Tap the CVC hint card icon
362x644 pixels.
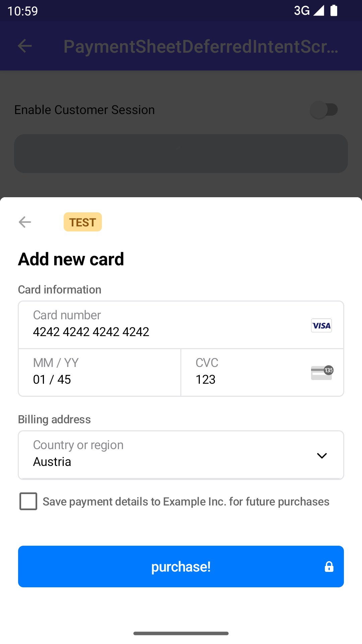322,373
